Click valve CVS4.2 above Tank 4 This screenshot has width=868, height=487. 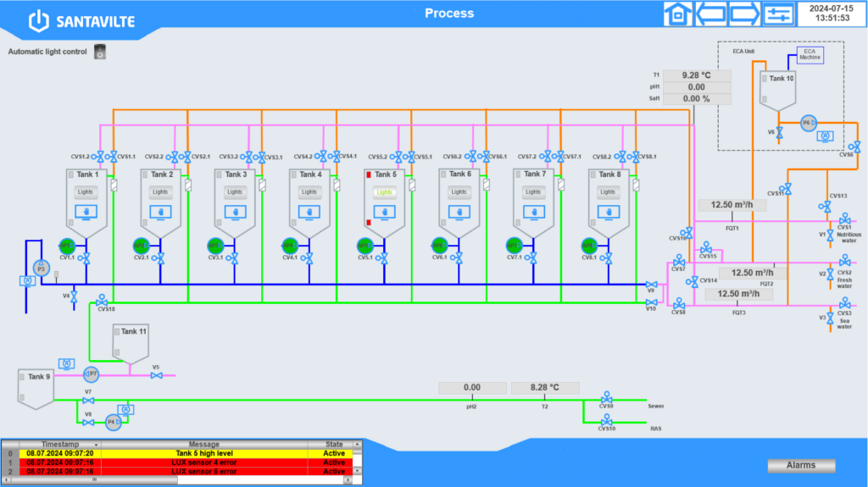tap(323, 158)
